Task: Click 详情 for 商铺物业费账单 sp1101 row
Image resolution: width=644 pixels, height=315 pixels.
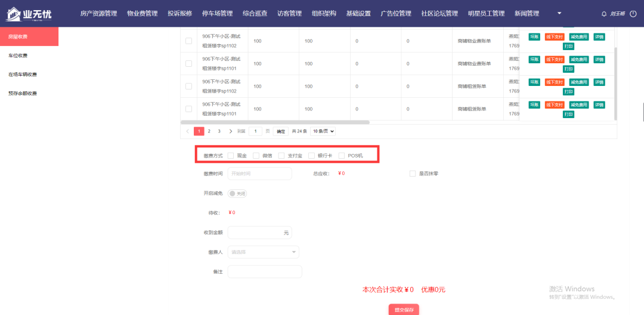Action: (x=599, y=60)
